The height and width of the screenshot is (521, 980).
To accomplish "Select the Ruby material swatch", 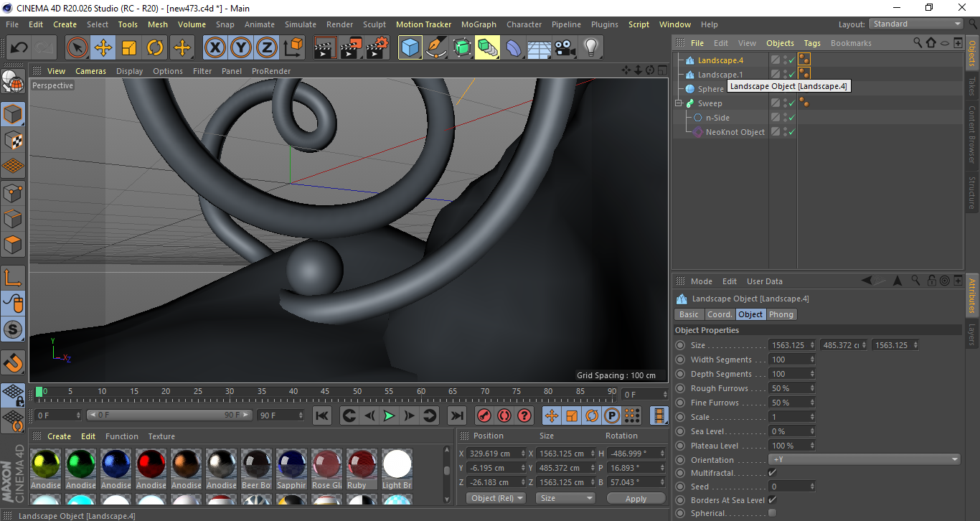I will [362, 469].
